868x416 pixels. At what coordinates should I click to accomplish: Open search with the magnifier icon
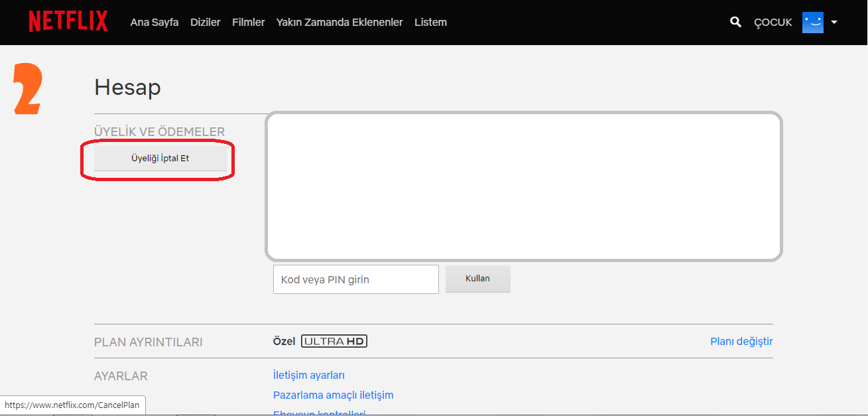(x=735, y=22)
